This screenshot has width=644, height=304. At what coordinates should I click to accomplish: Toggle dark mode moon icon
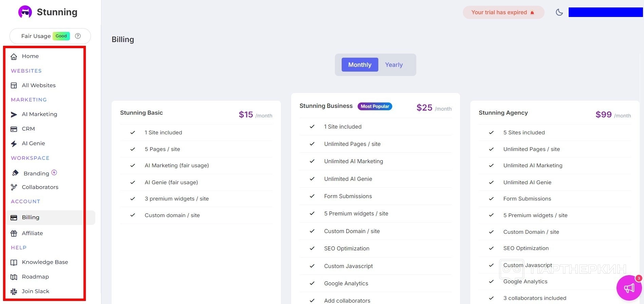click(x=559, y=13)
